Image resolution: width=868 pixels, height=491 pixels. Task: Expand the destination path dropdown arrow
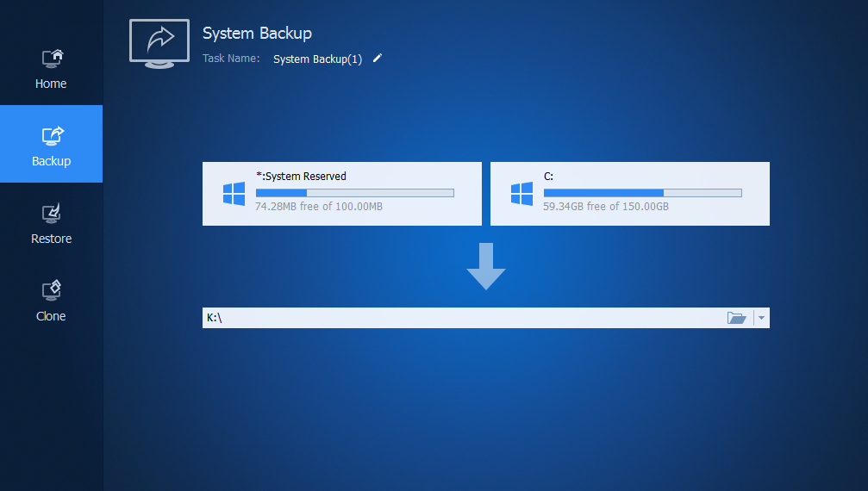(760, 318)
